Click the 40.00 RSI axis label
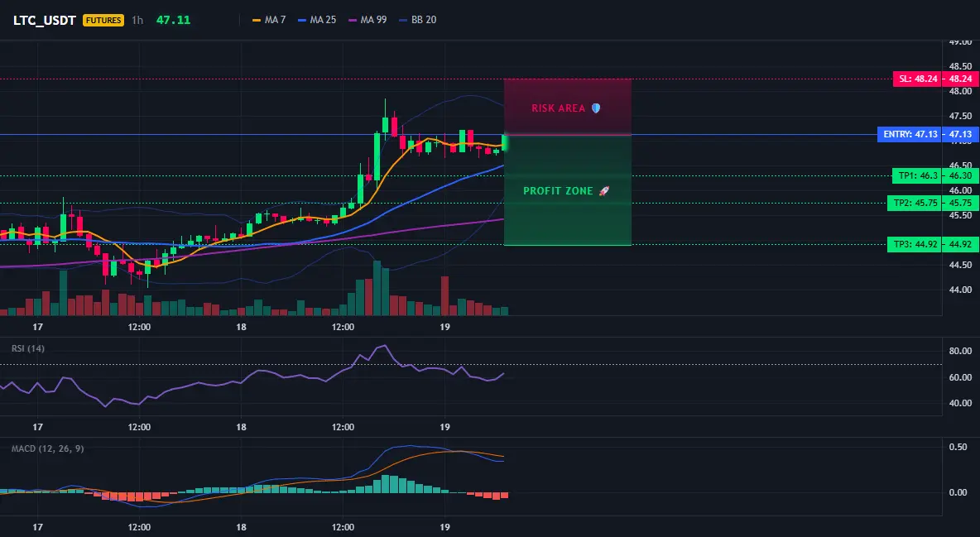The width and height of the screenshot is (980, 537). coord(961,403)
